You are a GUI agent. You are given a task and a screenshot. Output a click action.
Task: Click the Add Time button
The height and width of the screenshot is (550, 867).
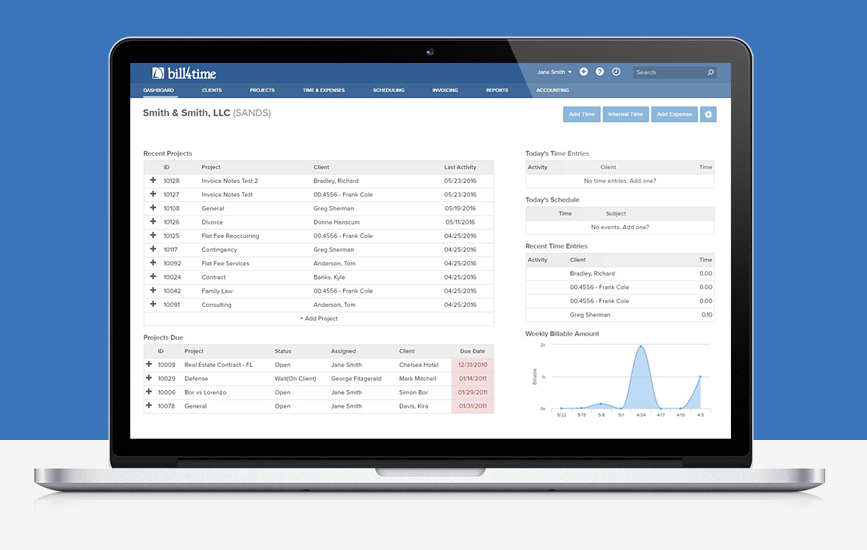(x=582, y=114)
